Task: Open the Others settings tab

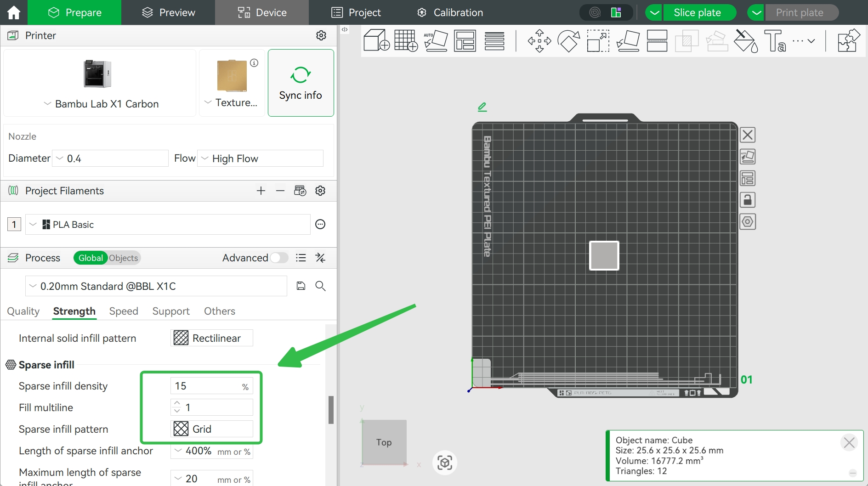Action: [220, 311]
